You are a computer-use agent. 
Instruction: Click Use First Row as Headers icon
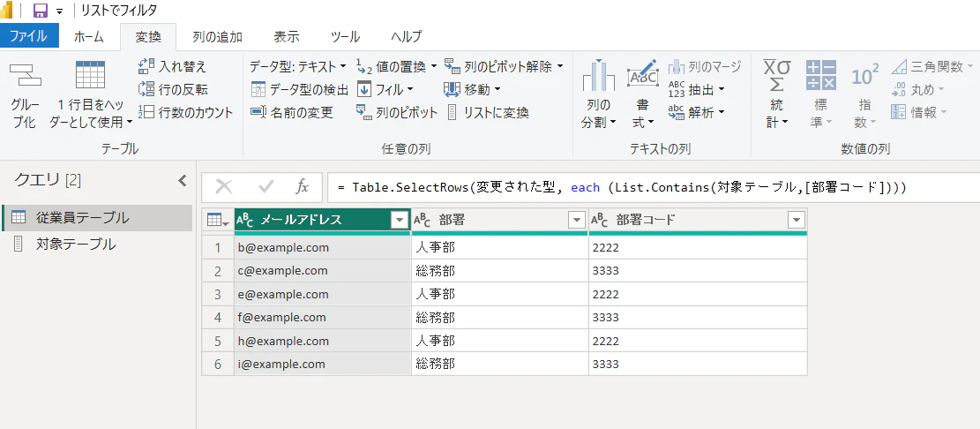click(x=91, y=75)
